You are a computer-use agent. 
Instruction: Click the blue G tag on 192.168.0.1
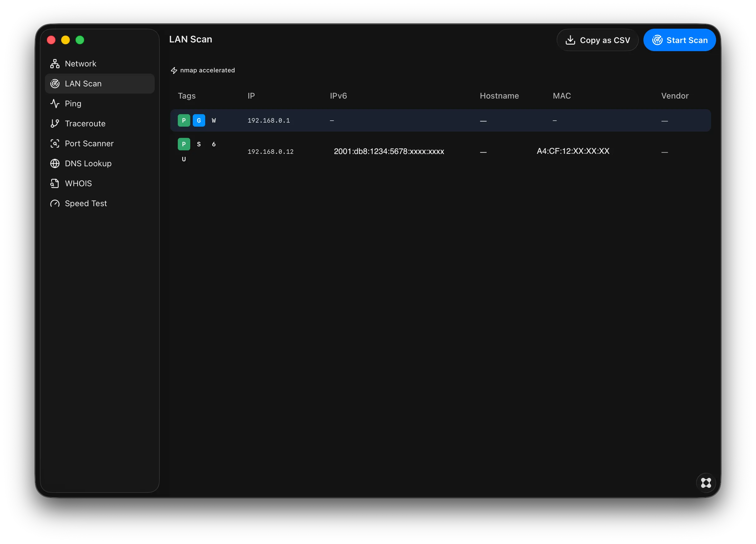coord(199,120)
